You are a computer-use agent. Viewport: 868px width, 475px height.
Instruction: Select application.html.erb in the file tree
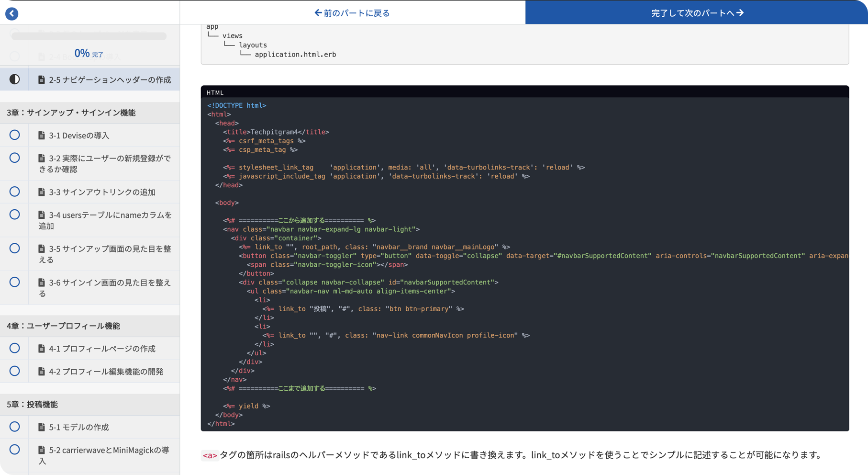pyautogui.click(x=295, y=54)
